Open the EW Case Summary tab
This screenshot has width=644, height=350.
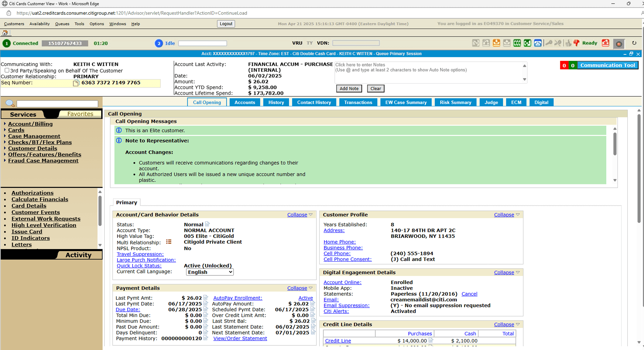(406, 102)
